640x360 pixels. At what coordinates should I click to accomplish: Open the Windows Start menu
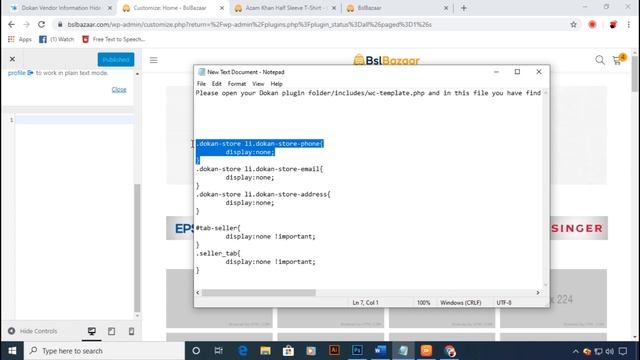pyautogui.click(x=12, y=351)
